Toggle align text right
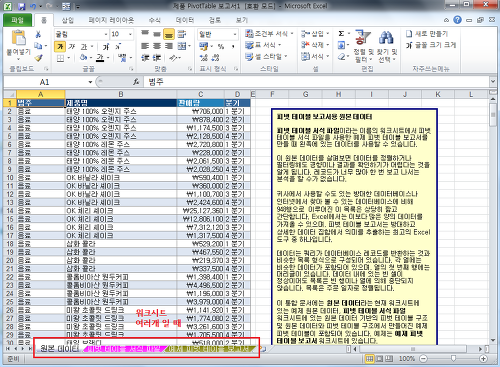500x367 pixels. pos(169,46)
